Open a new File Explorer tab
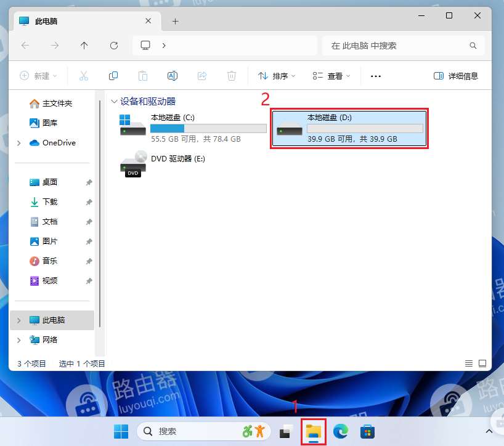The width and height of the screenshot is (504, 446). [x=176, y=20]
